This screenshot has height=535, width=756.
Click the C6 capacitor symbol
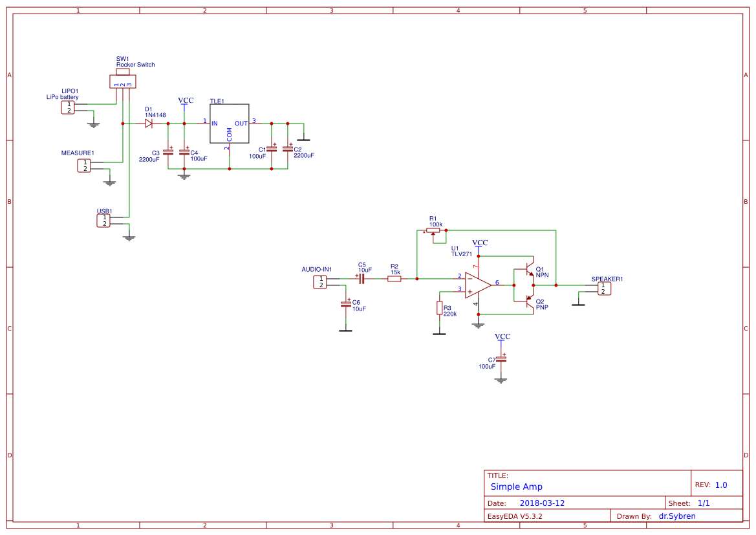(346, 303)
